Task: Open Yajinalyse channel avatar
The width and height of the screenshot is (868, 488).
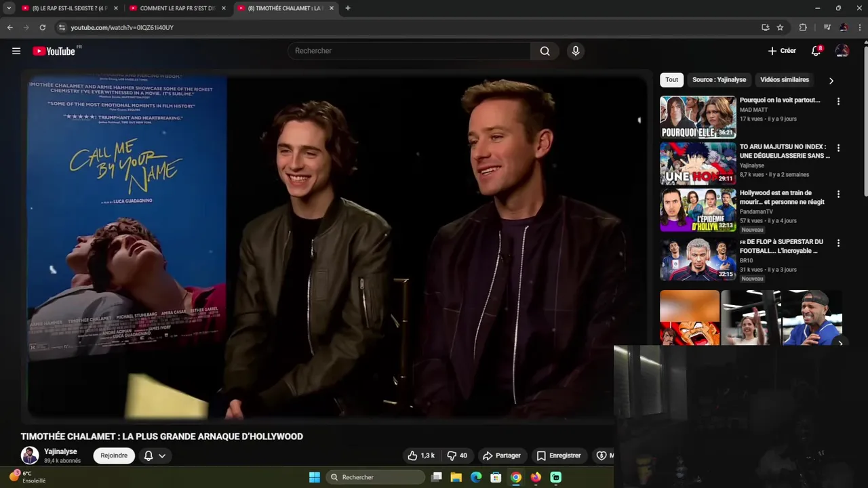Action: point(30,455)
